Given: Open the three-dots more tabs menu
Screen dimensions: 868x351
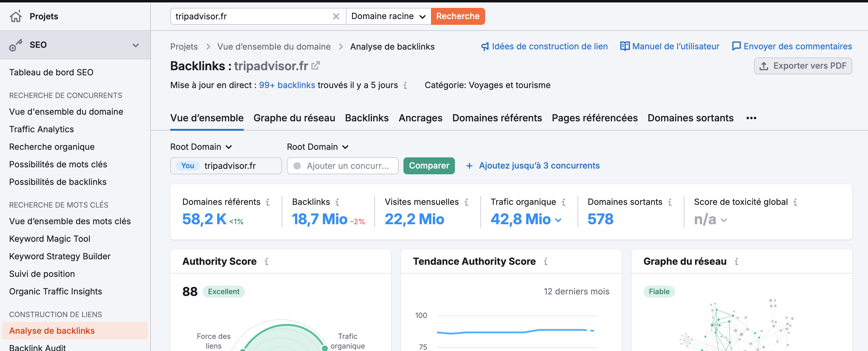Looking at the screenshot, I should pos(751,118).
